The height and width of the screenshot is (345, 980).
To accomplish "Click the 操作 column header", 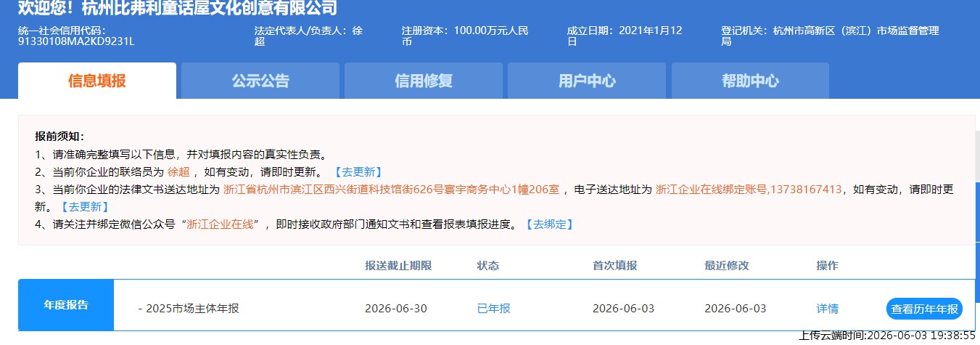I will 828,266.
